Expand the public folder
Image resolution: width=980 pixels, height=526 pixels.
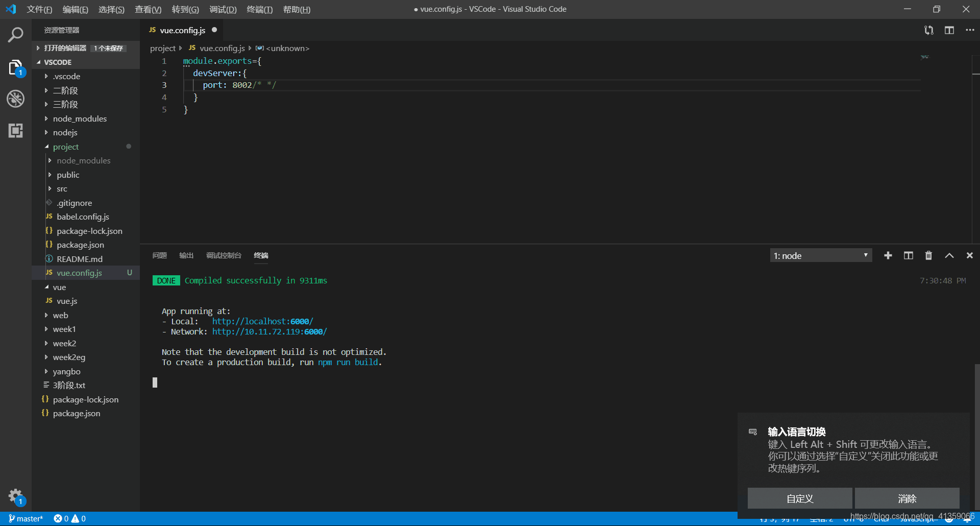pyautogui.click(x=85, y=175)
